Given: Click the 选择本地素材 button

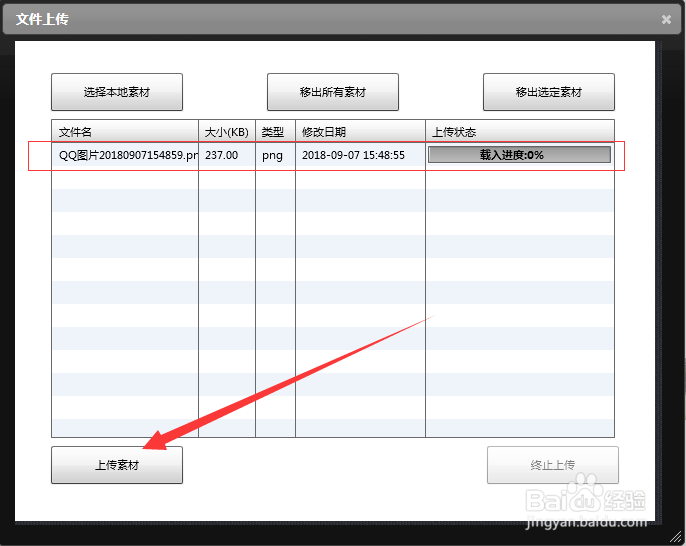Looking at the screenshot, I should (117, 92).
